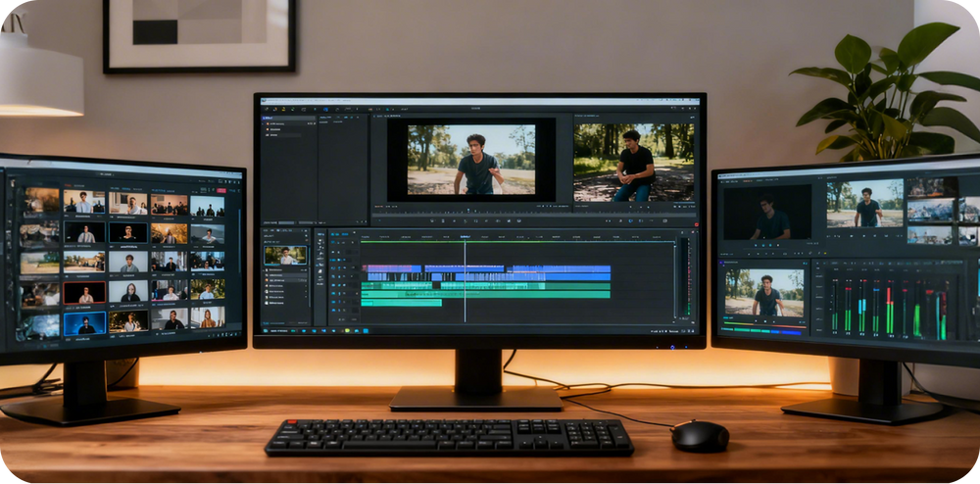This screenshot has width=980, height=484.
Task: Select the blue-highlighted thumbnail in the left media browser
Action: 84,323
